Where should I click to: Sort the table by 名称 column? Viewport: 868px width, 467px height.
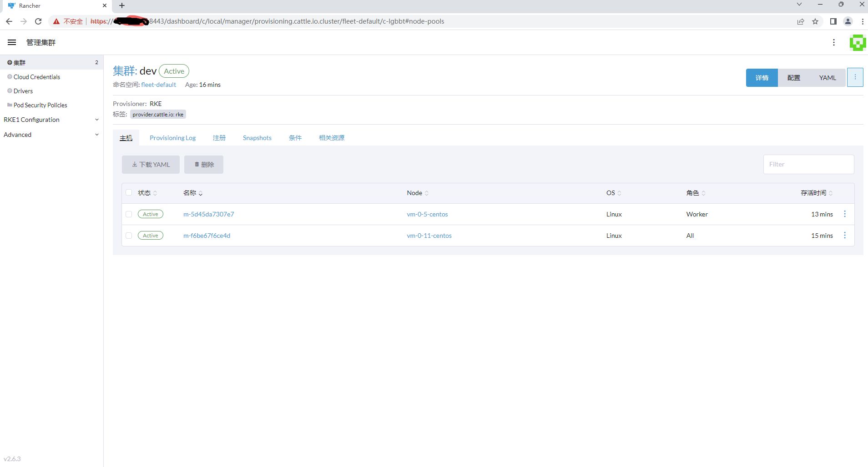[x=193, y=193]
